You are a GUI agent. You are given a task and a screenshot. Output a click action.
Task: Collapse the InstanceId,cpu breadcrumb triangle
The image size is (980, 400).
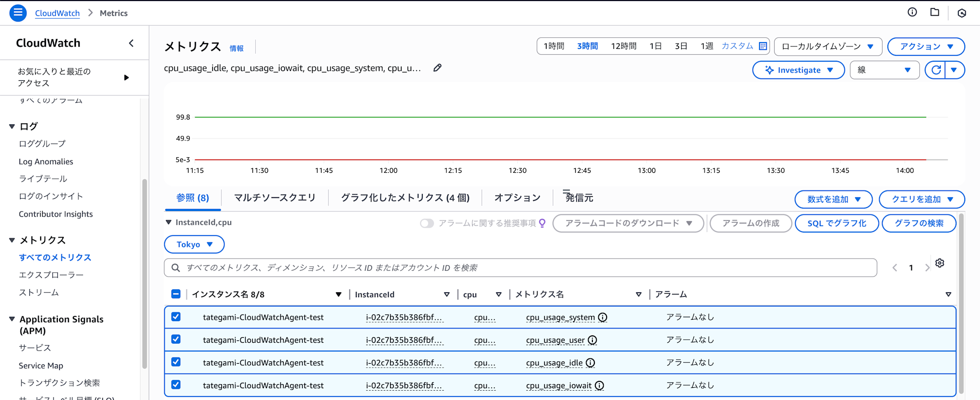pos(169,222)
